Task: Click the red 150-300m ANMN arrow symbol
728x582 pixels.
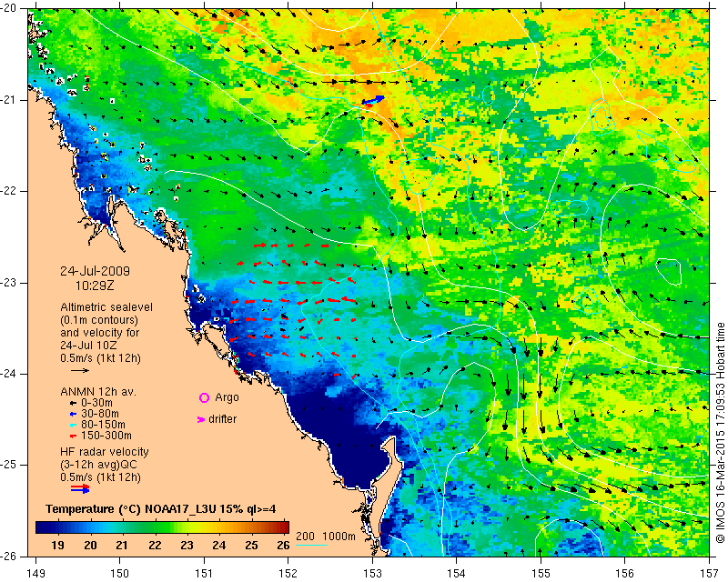Action: tap(73, 436)
